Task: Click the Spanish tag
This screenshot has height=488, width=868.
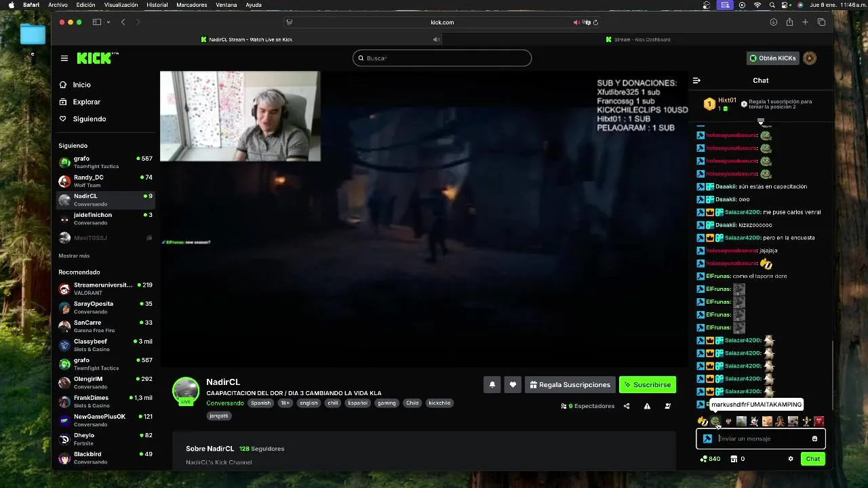Action: click(x=260, y=403)
